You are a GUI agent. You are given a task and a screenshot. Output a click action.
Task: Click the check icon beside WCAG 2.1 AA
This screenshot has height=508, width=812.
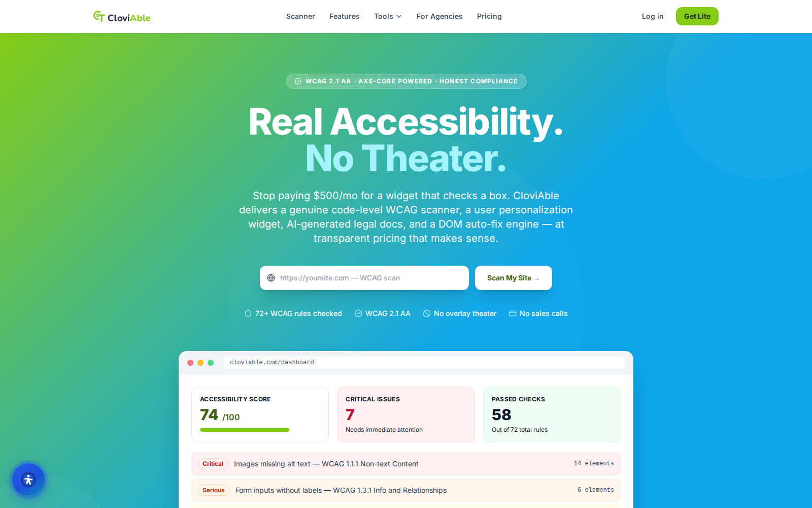click(358, 313)
